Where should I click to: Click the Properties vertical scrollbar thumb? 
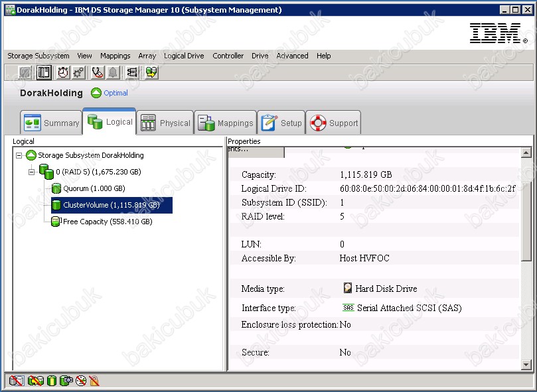click(x=526, y=221)
